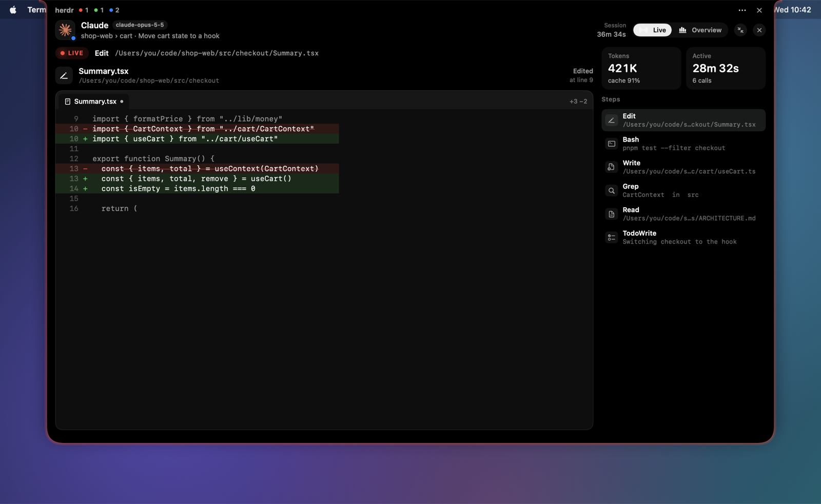This screenshot has width=821, height=504.
Task: Open the three-dot more options menu
Action: click(742, 10)
